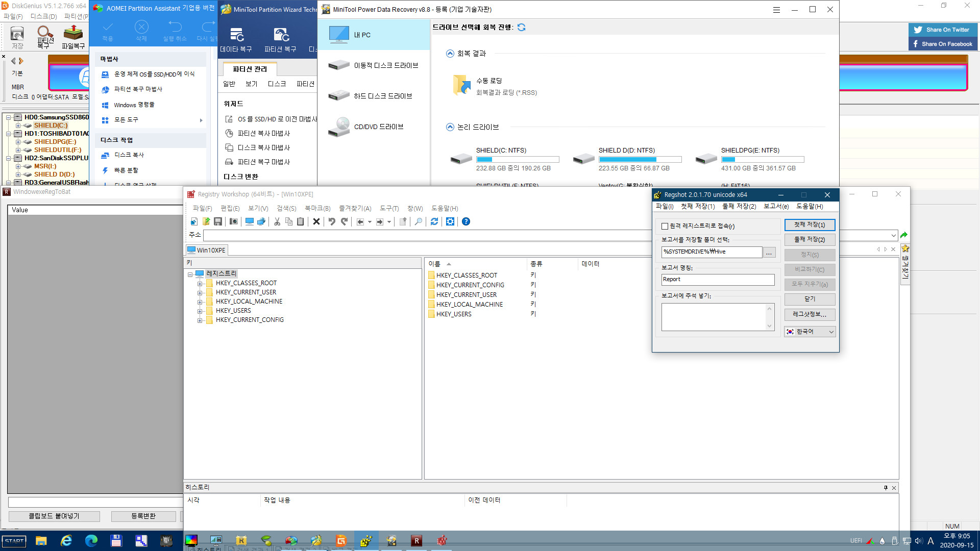980x551 pixels.
Task: Select the Win10XPE tab
Action: click(x=207, y=250)
